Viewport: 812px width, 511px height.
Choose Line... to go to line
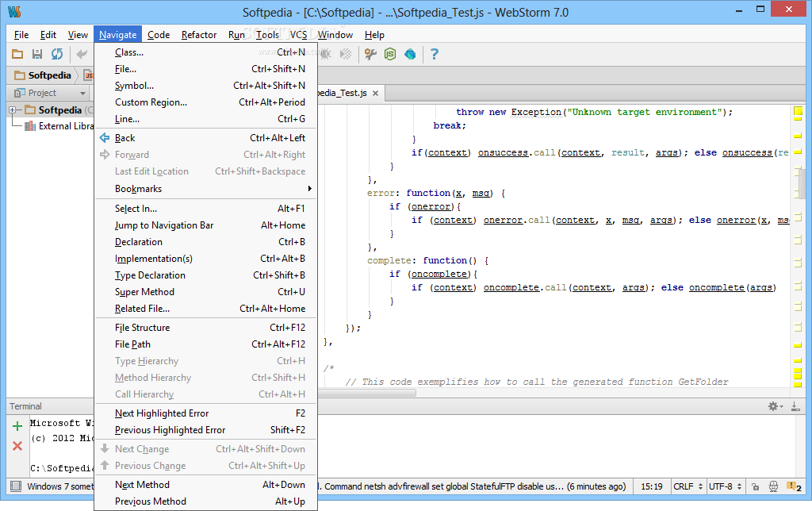tap(205, 119)
